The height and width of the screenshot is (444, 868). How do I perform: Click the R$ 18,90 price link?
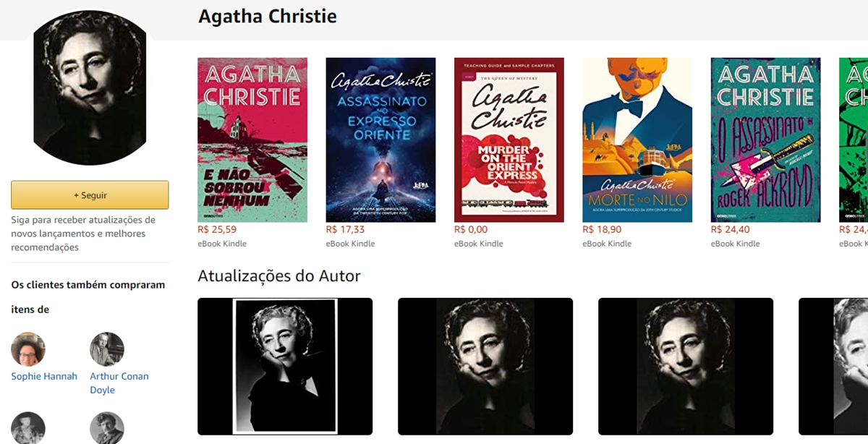click(x=603, y=229)
